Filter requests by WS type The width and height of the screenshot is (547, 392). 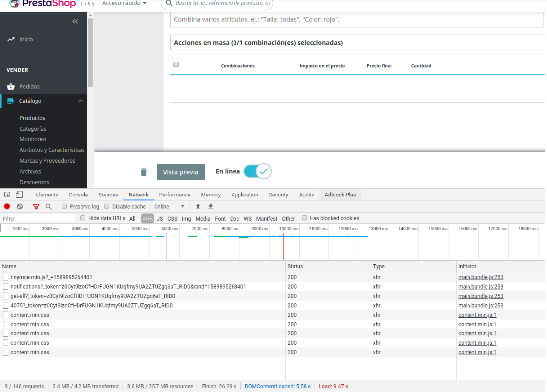click(x=248, y=218)
